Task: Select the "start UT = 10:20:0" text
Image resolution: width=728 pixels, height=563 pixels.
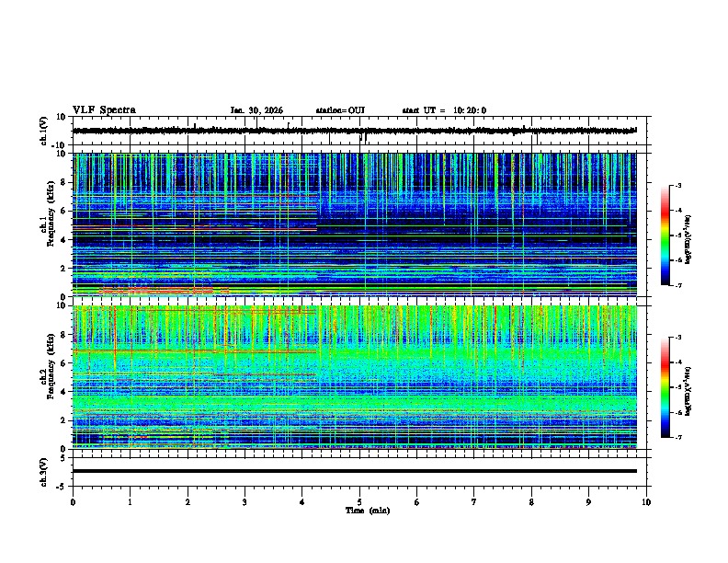Action: click(x=444, y=110)
